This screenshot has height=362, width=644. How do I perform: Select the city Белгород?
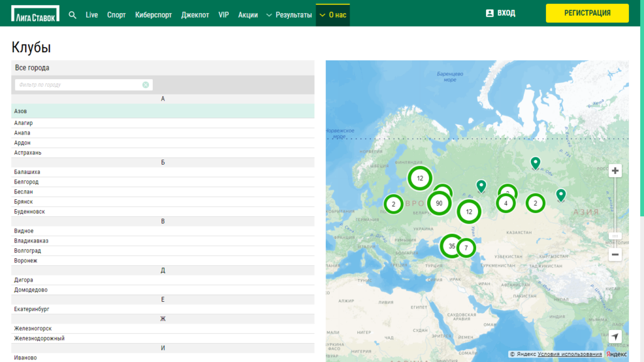tap(163, 182)
